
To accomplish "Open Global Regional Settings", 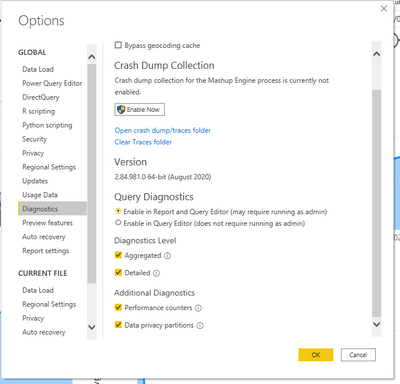I will tap(49, 167).
